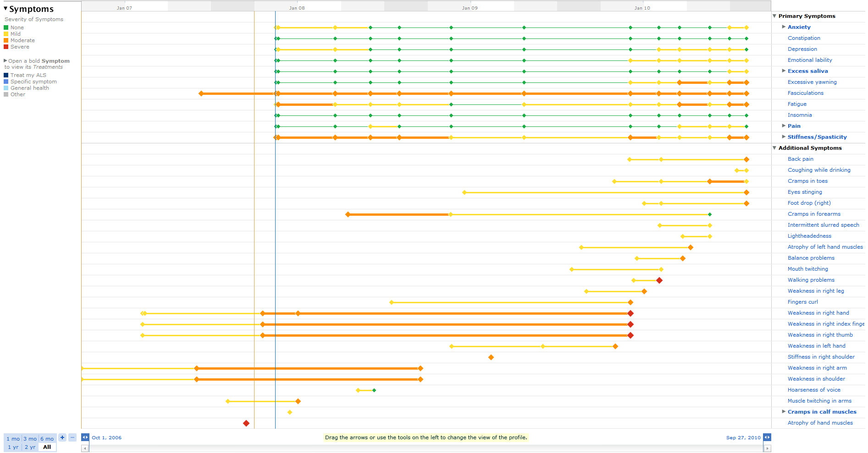Click the scrollbar right arrow button
Viewport: 868px width, 453px height.
click(768, 448)
